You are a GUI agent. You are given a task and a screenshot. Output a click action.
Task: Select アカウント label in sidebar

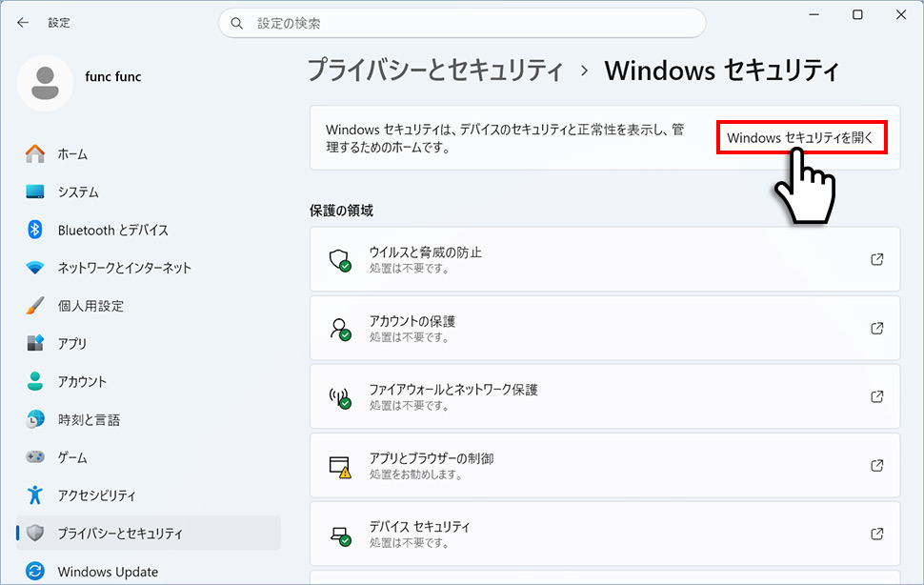(x=82, y=381)
